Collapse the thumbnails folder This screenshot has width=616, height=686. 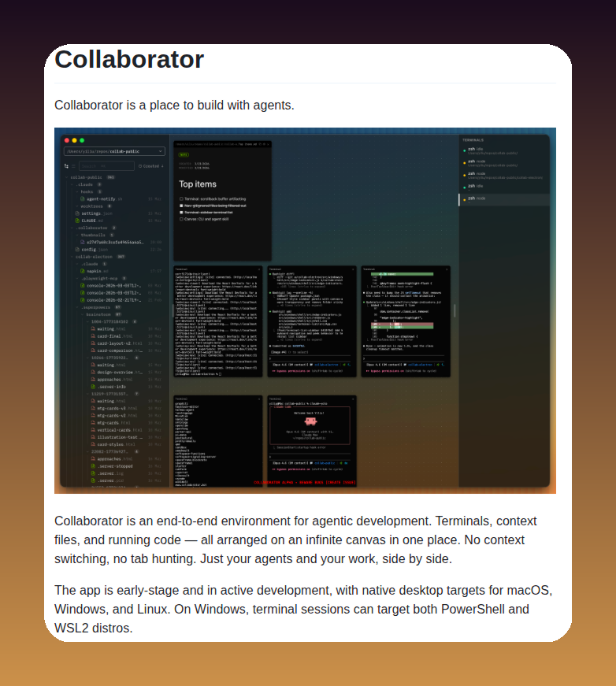[x=77, y=235]
